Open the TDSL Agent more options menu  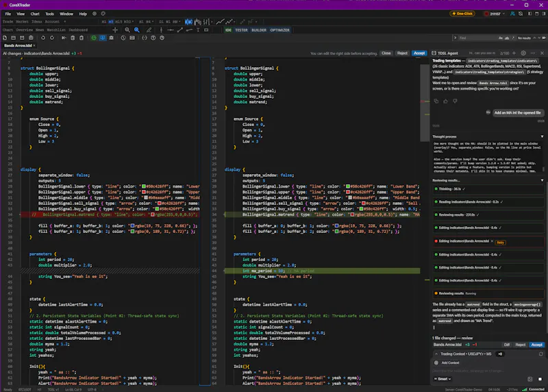tap(533, 53)
